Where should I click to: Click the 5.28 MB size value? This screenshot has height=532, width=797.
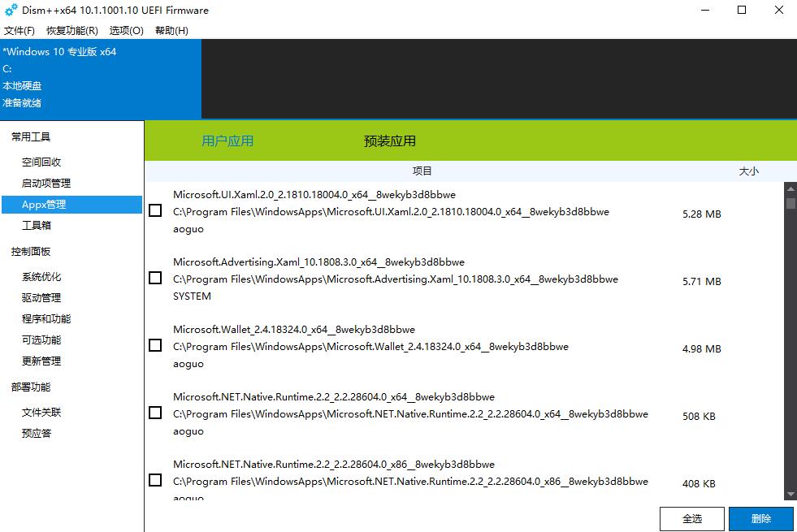click(701, 214)
